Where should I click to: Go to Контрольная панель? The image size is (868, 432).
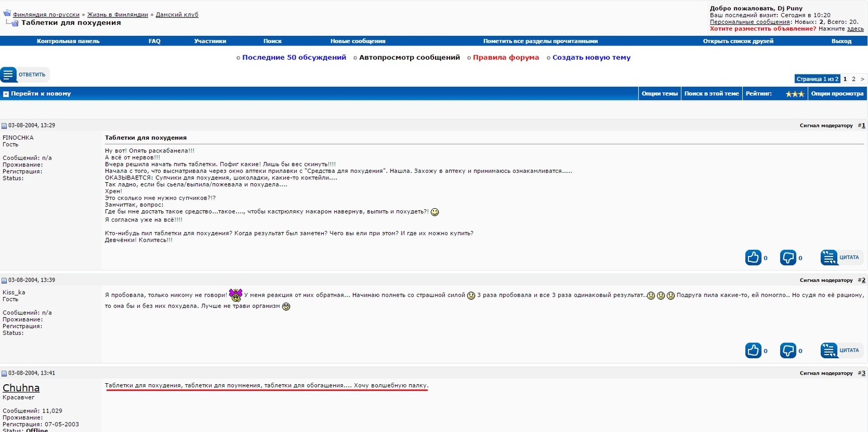pyautogui.click(x=68, y=41)
